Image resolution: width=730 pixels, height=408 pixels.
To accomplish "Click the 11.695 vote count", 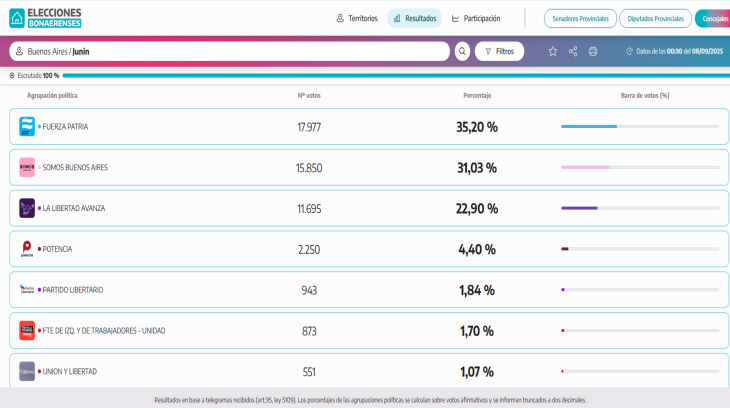I will tap(309, 209).
